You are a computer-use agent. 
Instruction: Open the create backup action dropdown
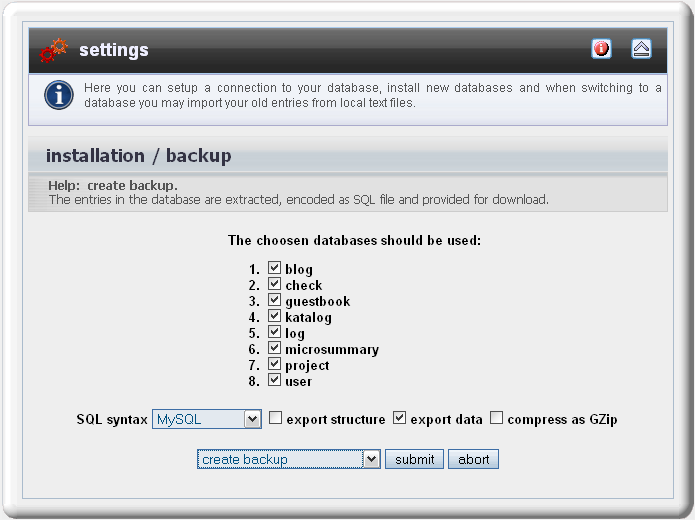(x=289, y=459)
